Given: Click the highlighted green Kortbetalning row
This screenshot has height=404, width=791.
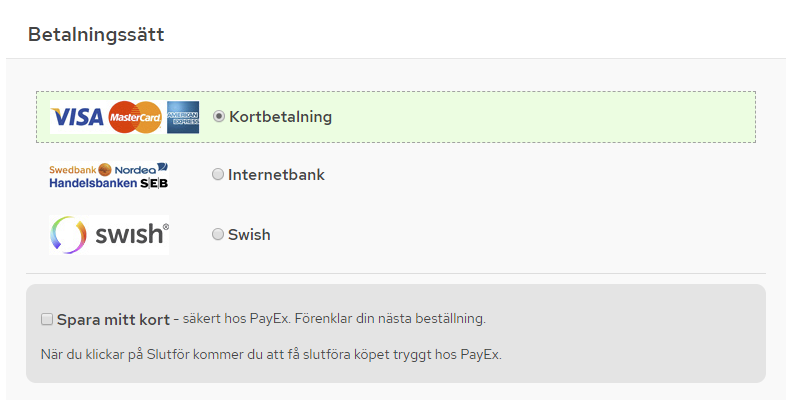Looking at the screenshot, I should point(396,117).
